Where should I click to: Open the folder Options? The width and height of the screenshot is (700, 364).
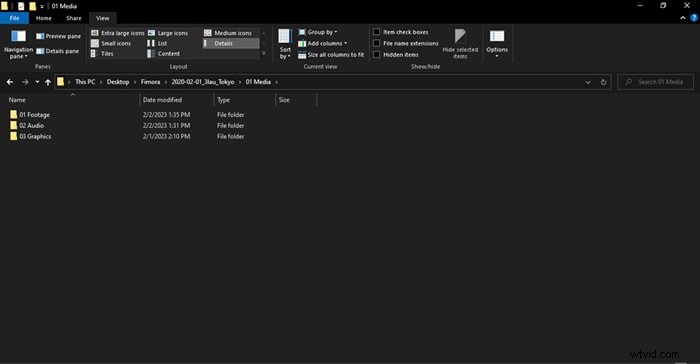(497, 44)
